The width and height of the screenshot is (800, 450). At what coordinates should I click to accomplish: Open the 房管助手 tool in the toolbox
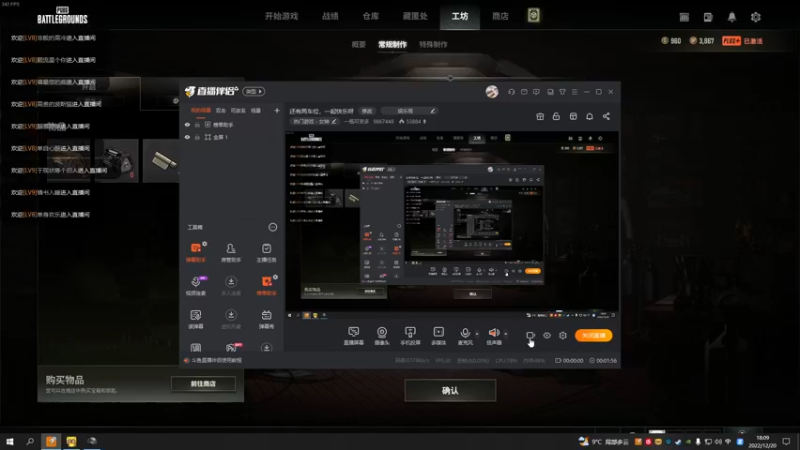click(x=231, y=253)
